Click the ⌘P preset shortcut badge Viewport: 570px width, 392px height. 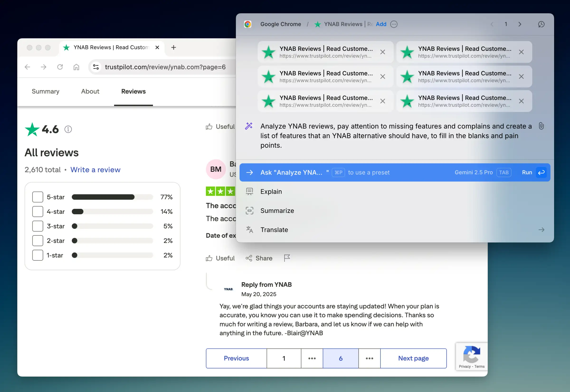[x=338, y=172]
